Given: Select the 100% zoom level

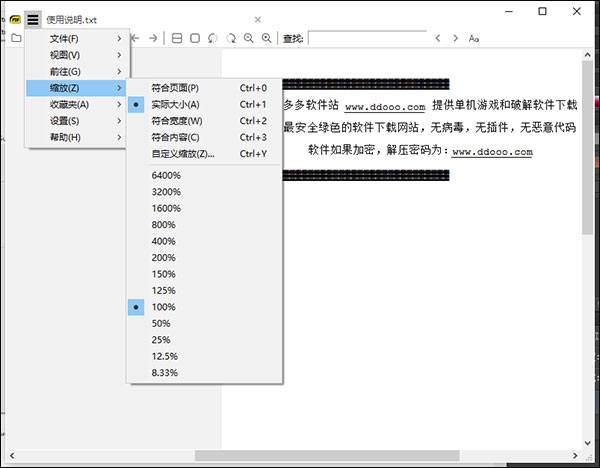Looking at the screenshot, I should pyautogui.click(x=164, y=307).
